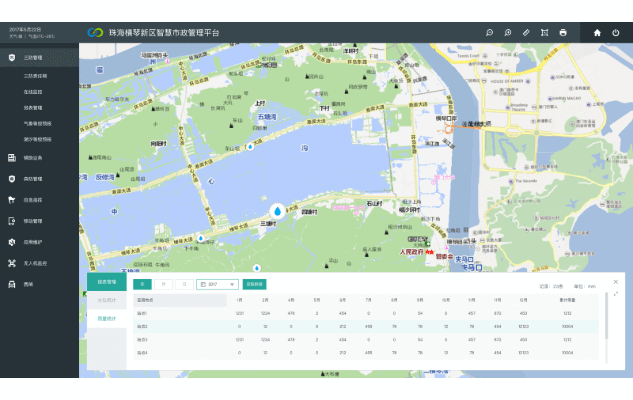
Task: Click the print icon in top toolbar
Action: [563, 32]
